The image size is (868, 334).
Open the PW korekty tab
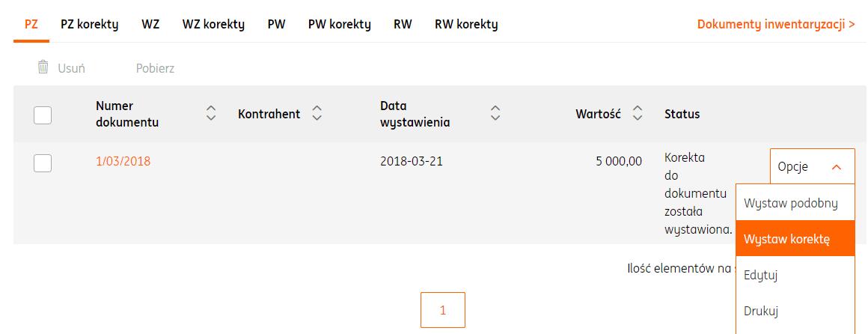point(340,24)
